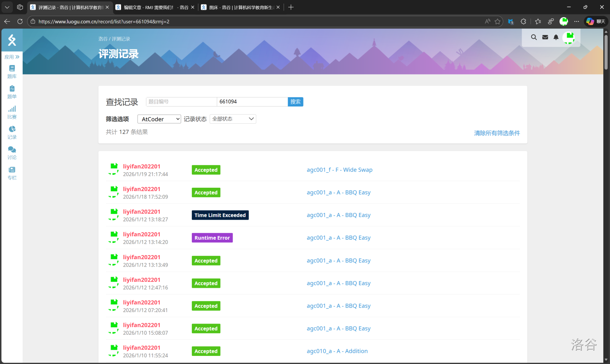Click the 搜索 search button
This screenshot has height=364, width=610.
[x=295, y=102]
